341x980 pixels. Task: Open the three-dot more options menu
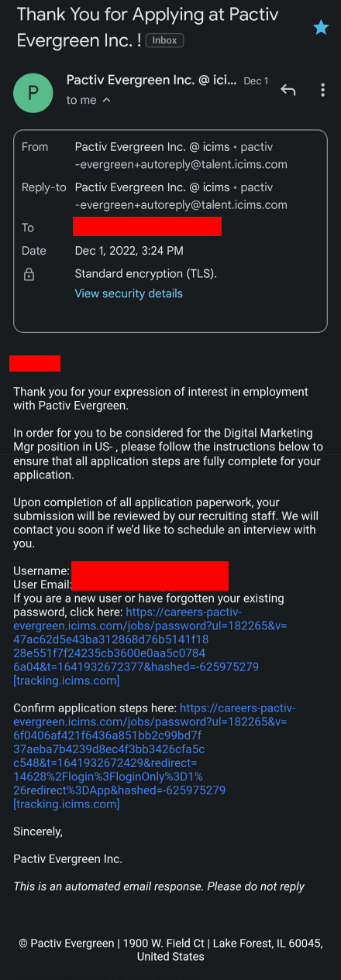click(322, 90)
